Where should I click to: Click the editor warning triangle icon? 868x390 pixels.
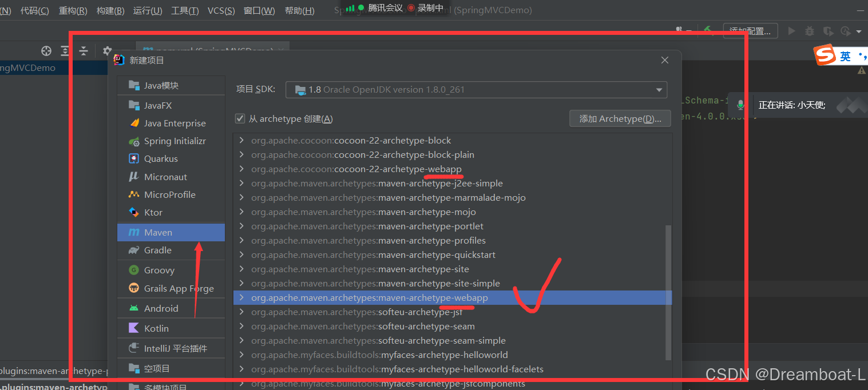862,70
